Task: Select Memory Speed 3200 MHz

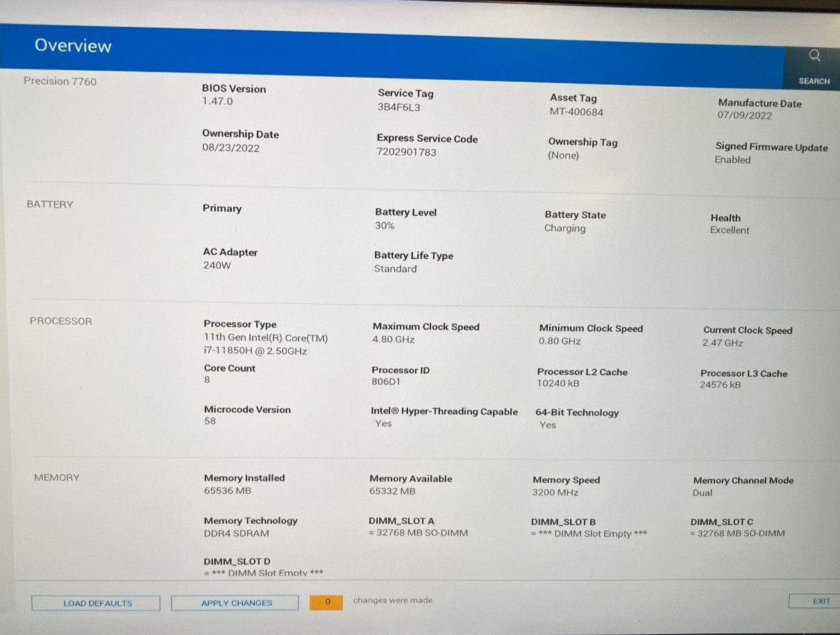Action: point(555,493)
